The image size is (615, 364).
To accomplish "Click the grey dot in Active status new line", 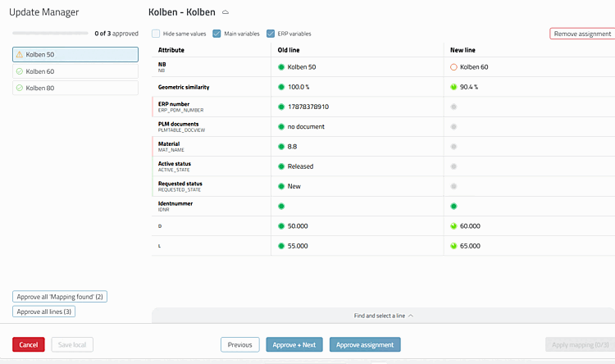I will coord(453,166).
